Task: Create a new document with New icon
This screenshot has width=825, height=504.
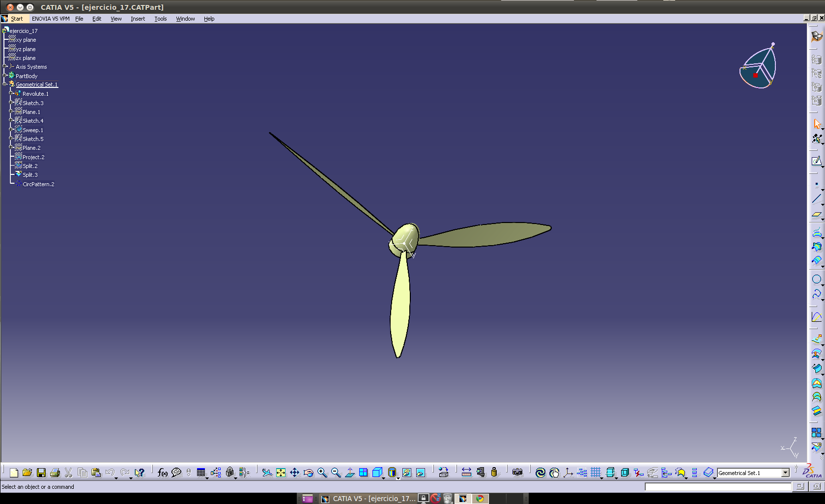Action: pos(14,473)
